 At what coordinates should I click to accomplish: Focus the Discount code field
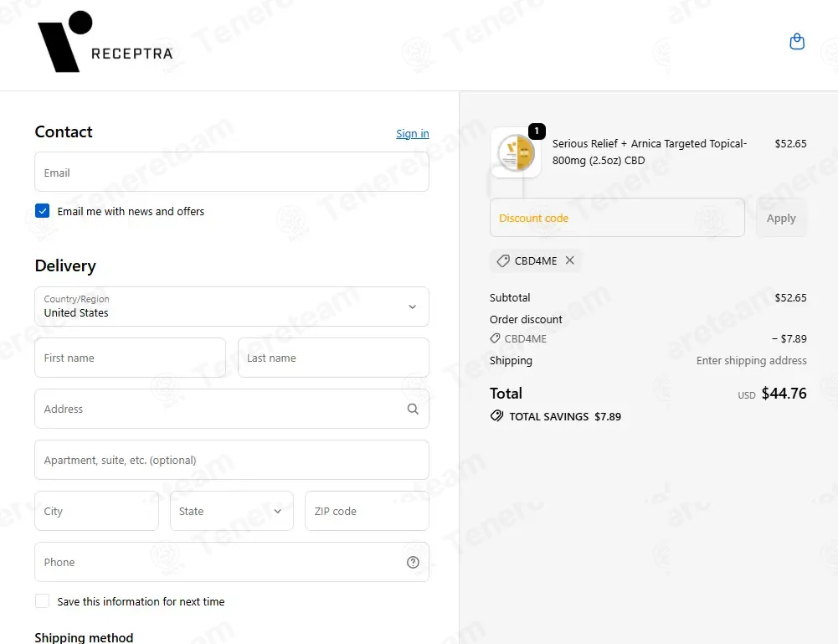617,218
